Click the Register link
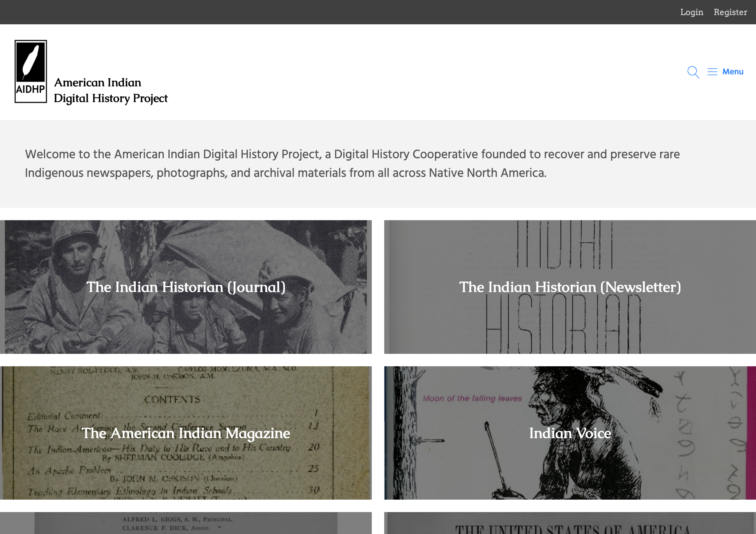 730,12
